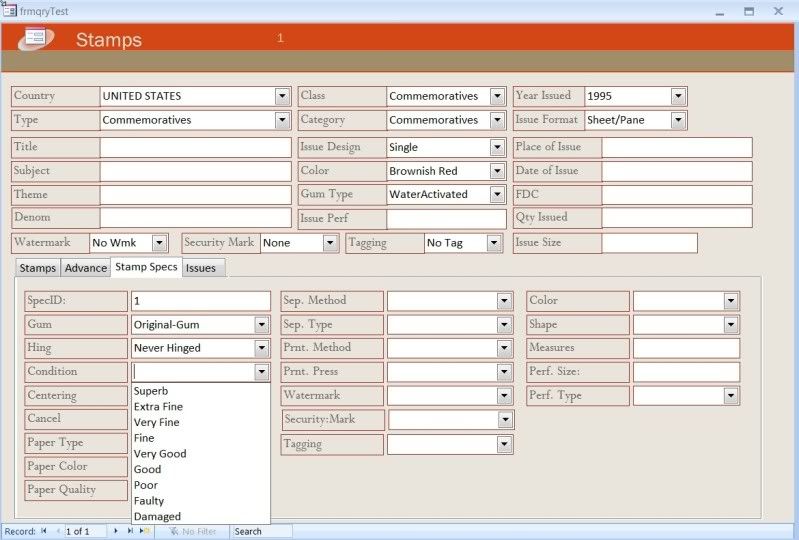Screen dimensions: 799x540
Task: Switch to the Stamps tab
Action: tap(38, 268)
